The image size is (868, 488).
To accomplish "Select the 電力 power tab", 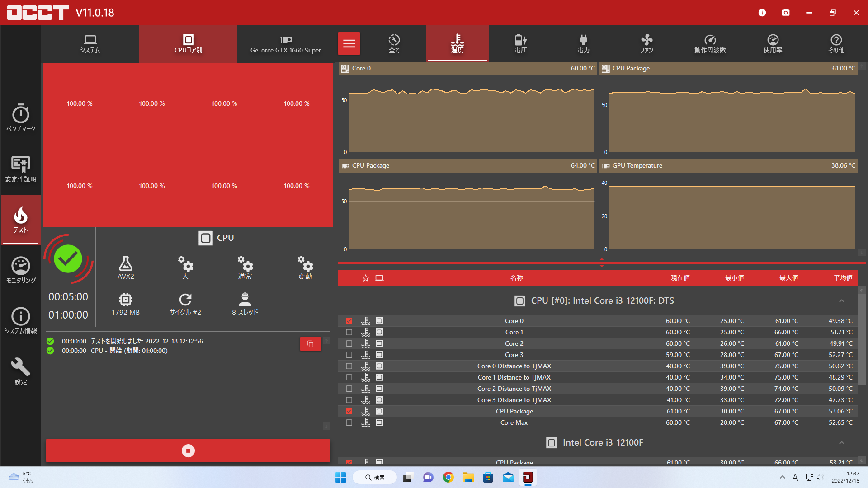I will (x=584, y=43).
